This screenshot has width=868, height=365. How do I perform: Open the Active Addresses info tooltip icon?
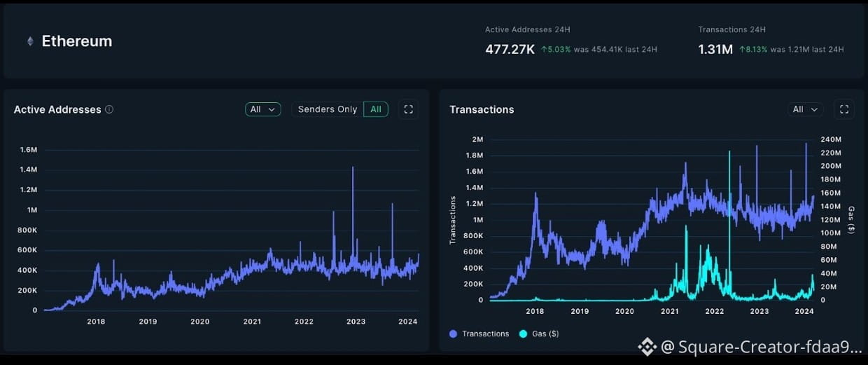(x=109, y=109)
